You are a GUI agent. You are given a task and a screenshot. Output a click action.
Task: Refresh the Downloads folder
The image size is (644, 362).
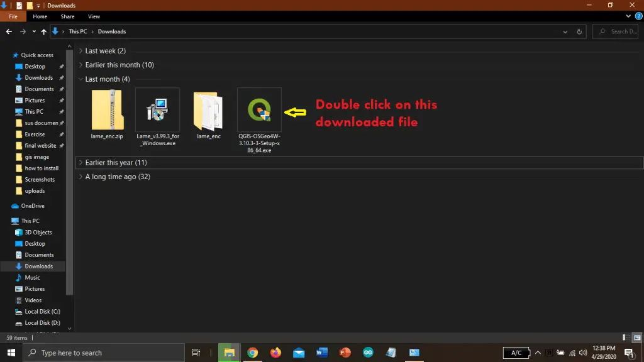pyautogui.click(x=579, y=31)
